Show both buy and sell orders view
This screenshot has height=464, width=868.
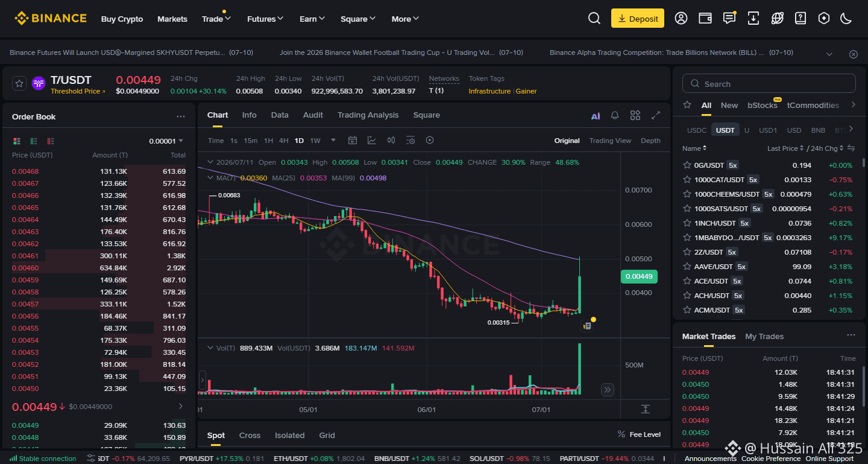pos(17,141)
